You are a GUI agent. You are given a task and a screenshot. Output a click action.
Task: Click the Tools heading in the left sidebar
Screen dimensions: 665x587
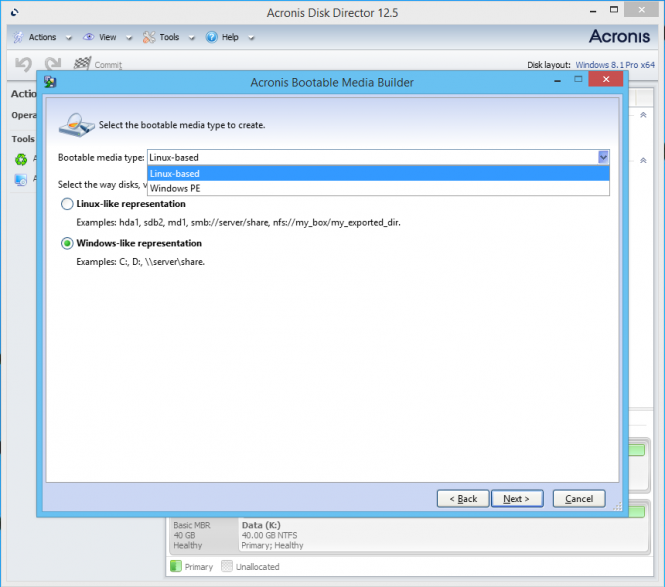23,139
